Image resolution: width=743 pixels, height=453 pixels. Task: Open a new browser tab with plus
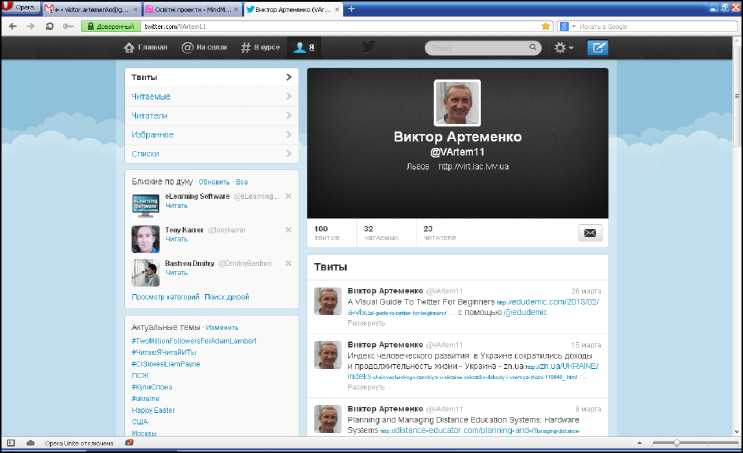[351, 9]
